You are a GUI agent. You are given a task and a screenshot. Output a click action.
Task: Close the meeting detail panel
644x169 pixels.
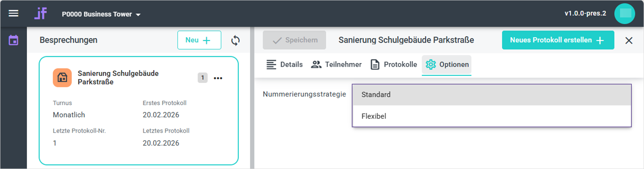628,40
